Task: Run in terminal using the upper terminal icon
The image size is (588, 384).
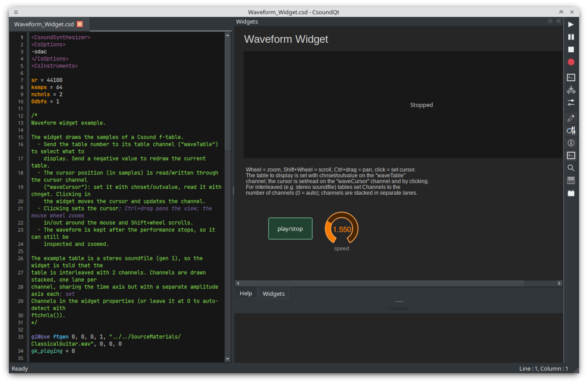Action: pyautogui.click(x=571, y=78)
